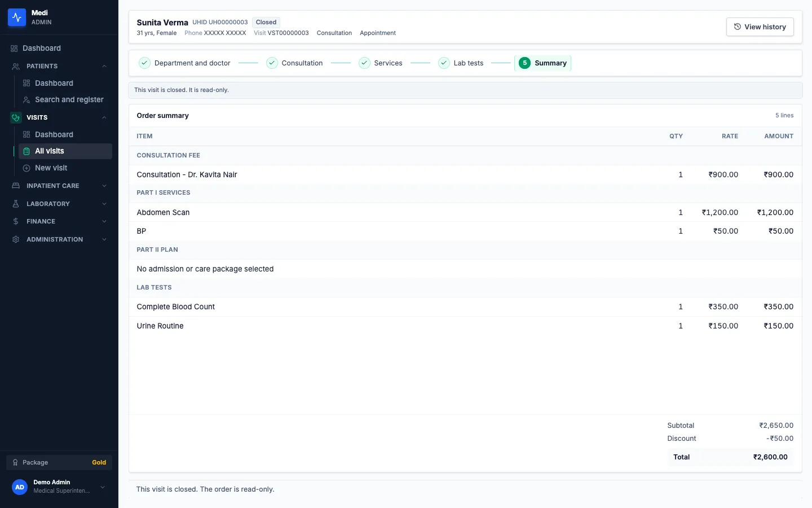This screenshot has width=812, height=508.
Task: Click the Medi heartbeat logo icon
Action: [x=17, y=17]
